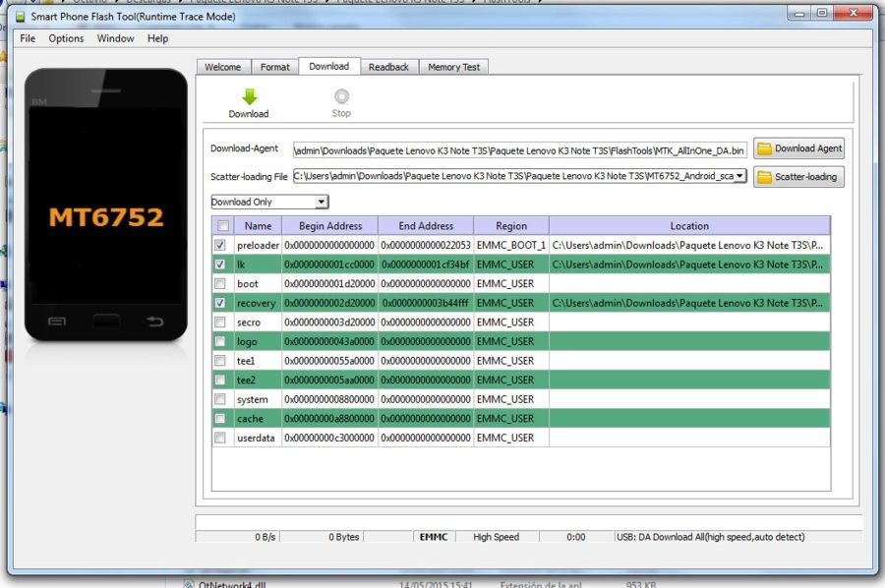Click the Name column header
This screenshot has height=588, width=885.
click(x=258, y=226)
